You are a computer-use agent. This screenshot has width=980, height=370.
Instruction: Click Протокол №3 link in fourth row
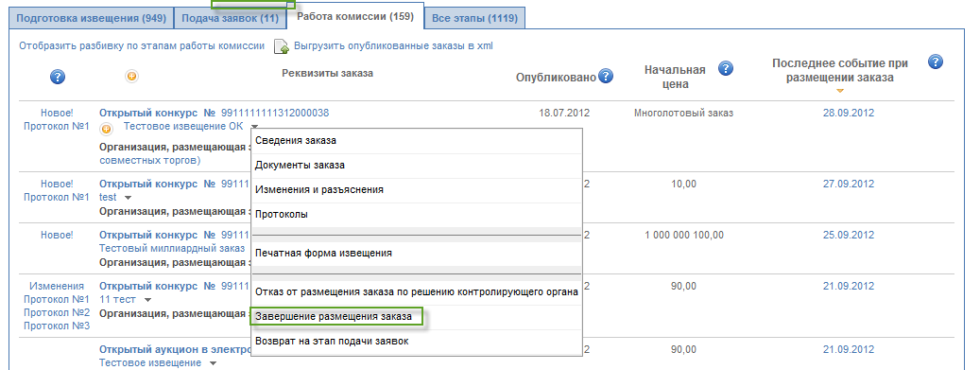(57, 326)
